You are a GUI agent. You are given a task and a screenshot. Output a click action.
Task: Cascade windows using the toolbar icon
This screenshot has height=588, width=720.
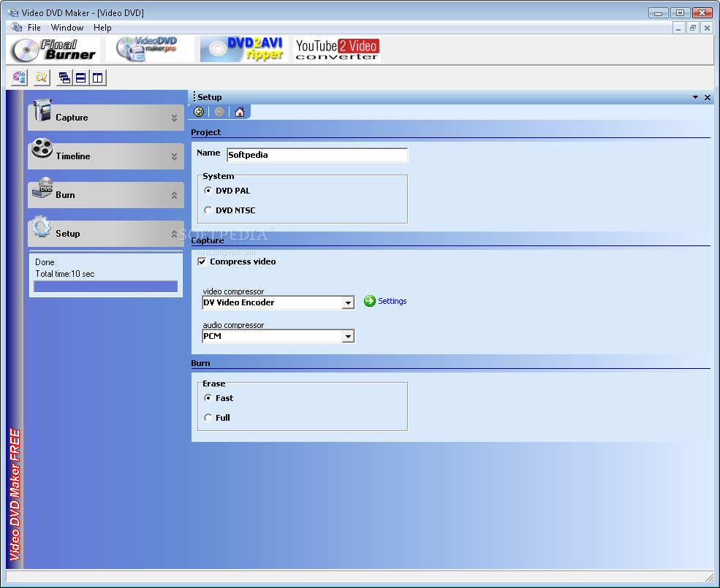tap(65, 77)
